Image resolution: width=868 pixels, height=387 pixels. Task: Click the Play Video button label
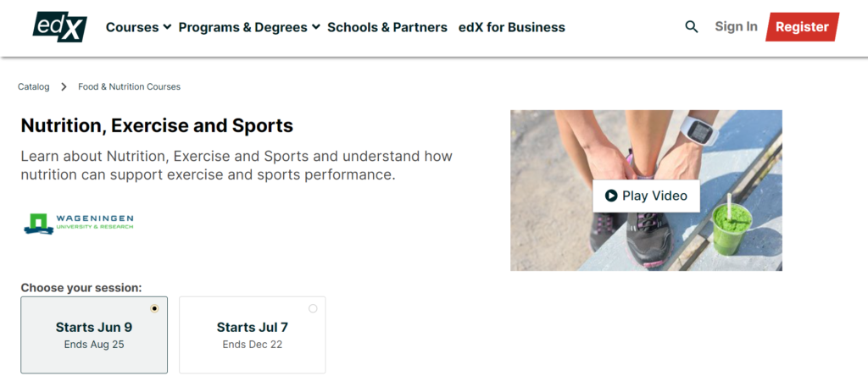[x=654, y=196]
